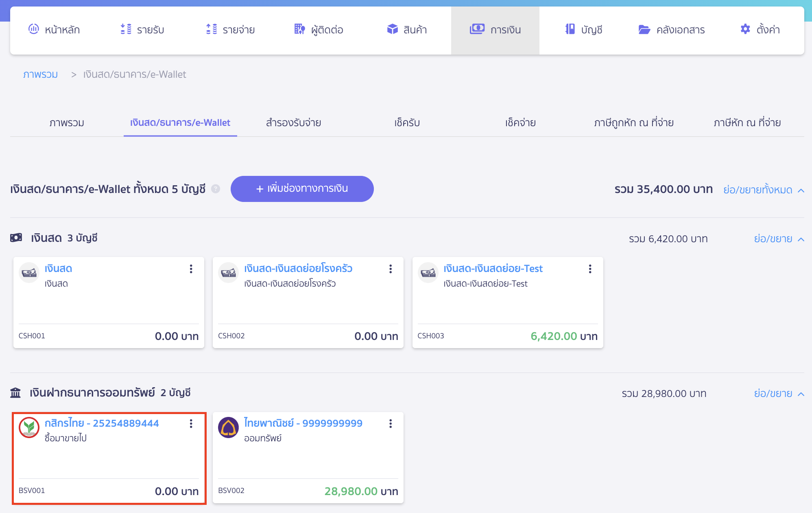Image resolution: width=812 pixels, height=513 pixels.
Task: Click the Kasikorn bank logo on BSV001 card
Action: [28, 427]
